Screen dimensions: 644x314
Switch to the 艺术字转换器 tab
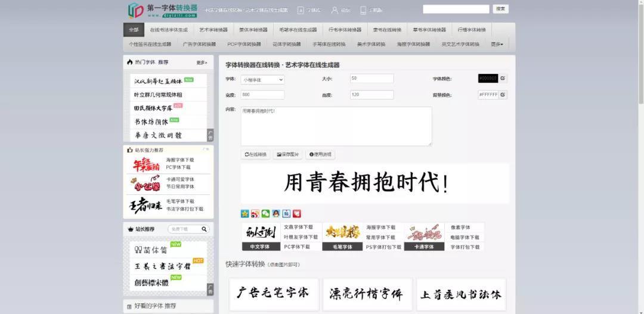point(213,30)
